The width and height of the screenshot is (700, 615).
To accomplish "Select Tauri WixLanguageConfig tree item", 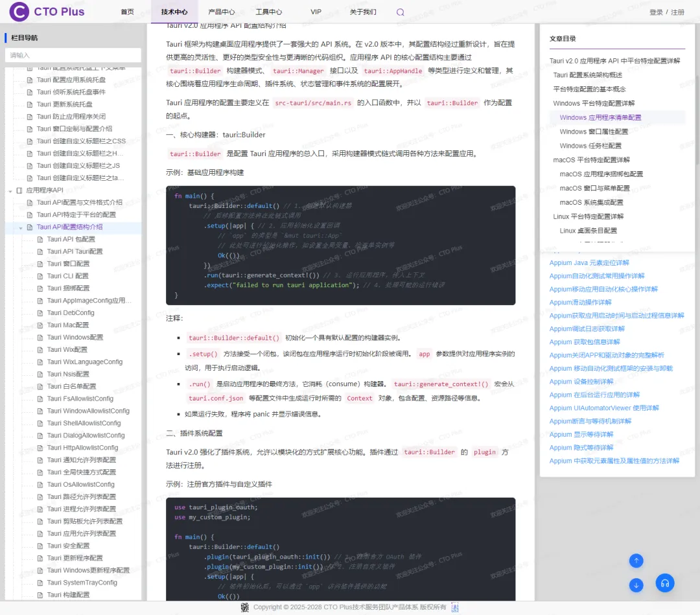I will pos(85,362).
